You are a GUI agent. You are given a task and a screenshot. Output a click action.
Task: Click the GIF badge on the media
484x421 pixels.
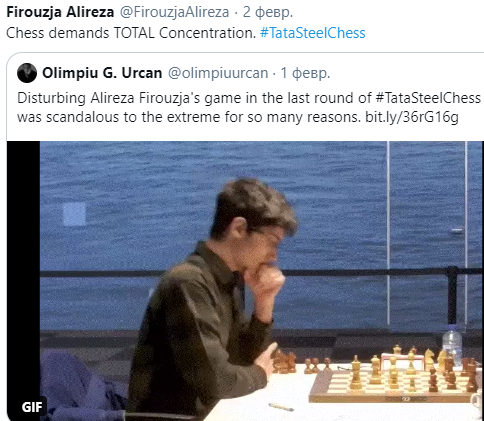pyautogui.click(x=32, y=407)
